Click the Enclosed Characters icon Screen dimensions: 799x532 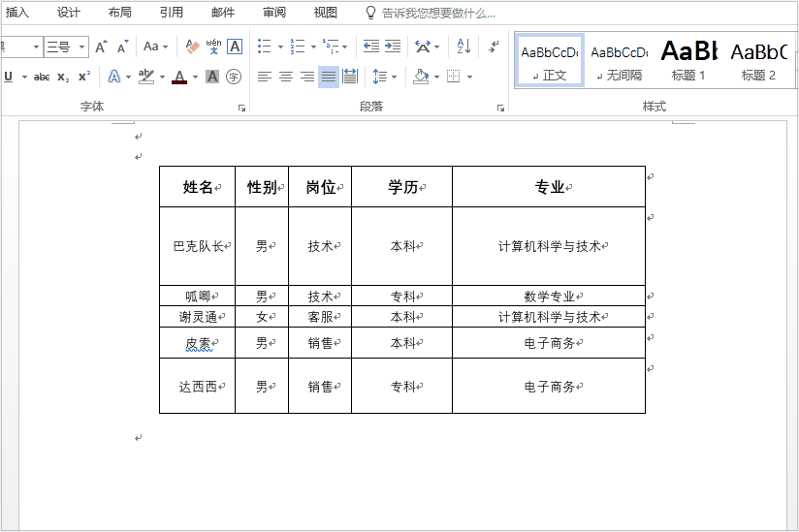click(234, 77)
